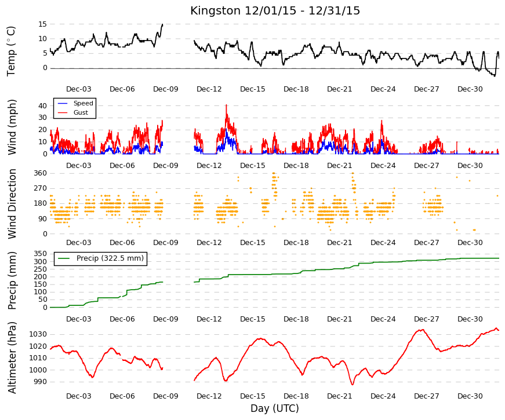Click the Altimeter (hPa) axis label
Viewport: 505px width, 420px height.
tap(12, 357)
